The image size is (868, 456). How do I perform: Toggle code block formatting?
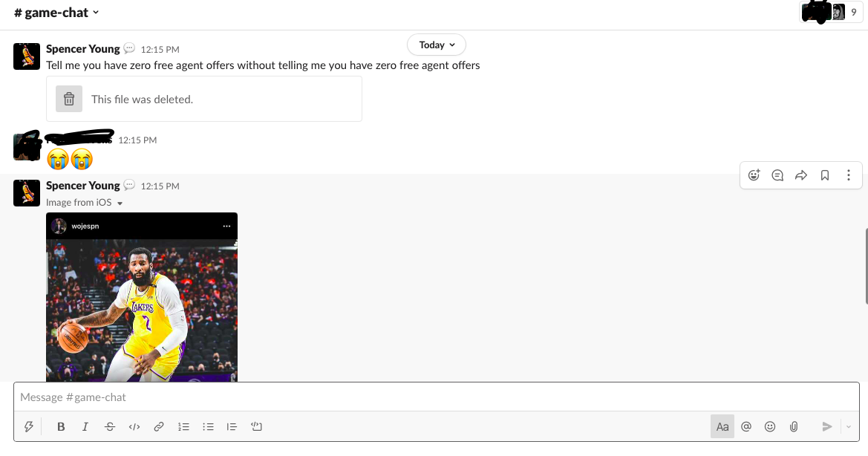256,427
